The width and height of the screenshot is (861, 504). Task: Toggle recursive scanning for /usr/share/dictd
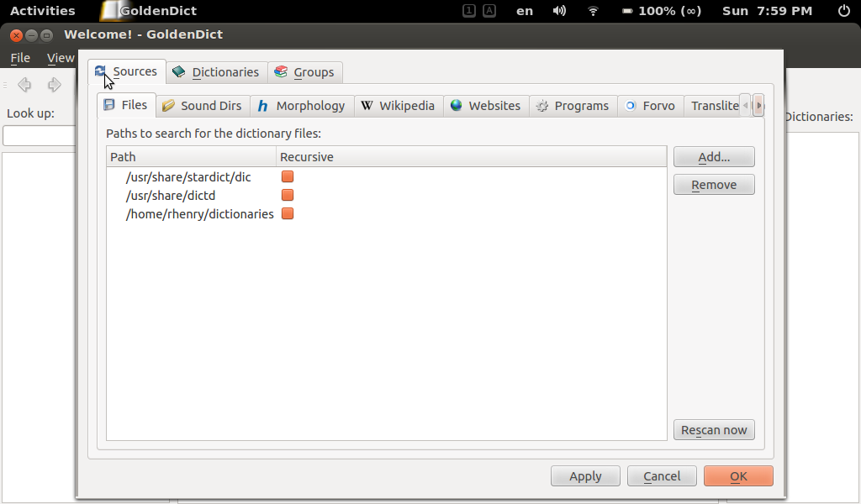point(288,195)
